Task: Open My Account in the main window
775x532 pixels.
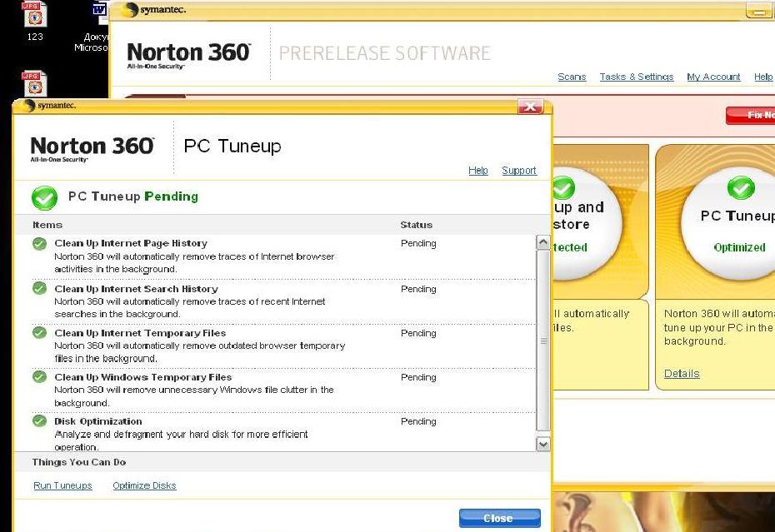Action: (x=713, y=77)
